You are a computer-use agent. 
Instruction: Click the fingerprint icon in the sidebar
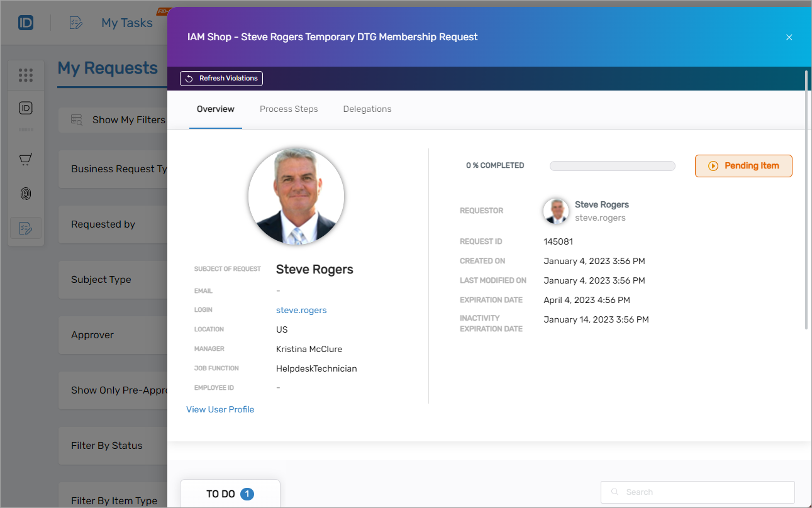25,194
